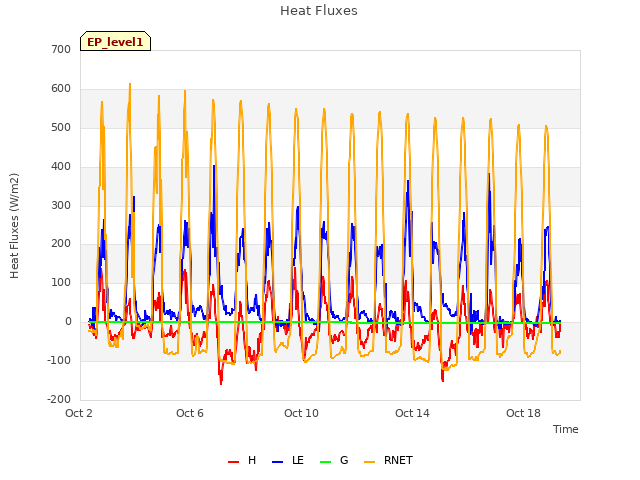Click the 100 y-axis tick label
Screen dimensions: 640x480
61,282
